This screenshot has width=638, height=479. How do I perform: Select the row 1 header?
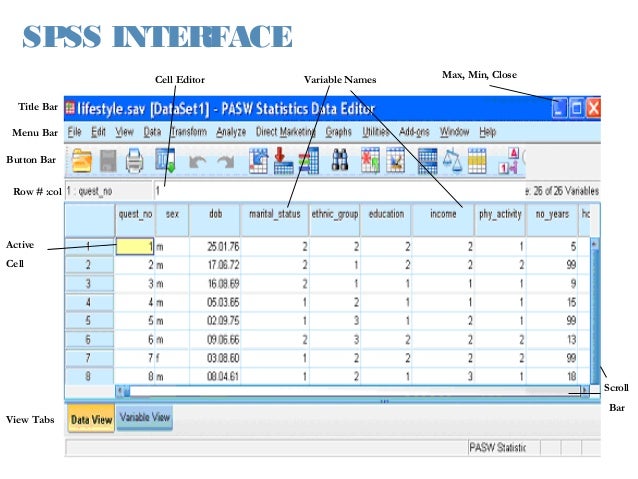click(90, 246)
